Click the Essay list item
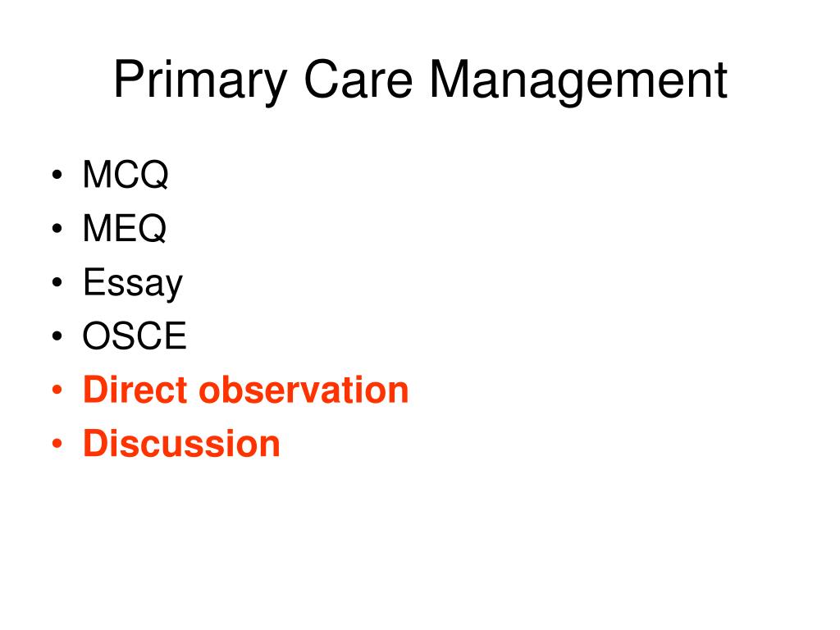This screenshot has width=840, height=630. click(x=133, y=283)
